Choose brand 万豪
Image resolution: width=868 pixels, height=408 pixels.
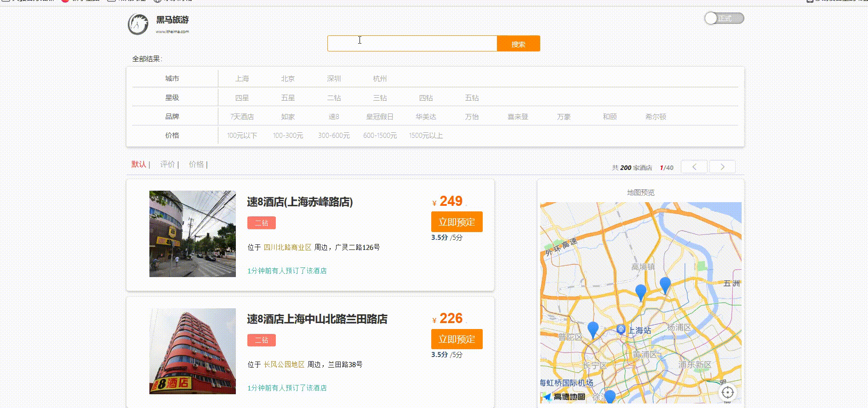click(x=564, y=117)
